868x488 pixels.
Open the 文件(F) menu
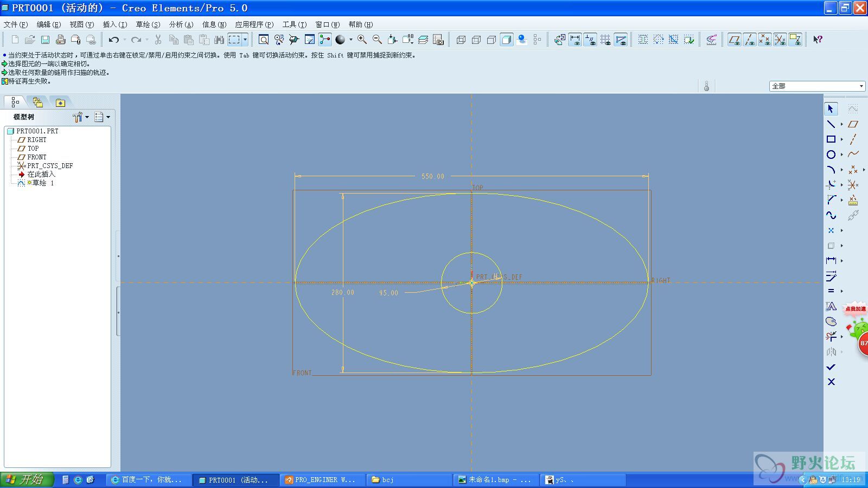click(16, 24)
